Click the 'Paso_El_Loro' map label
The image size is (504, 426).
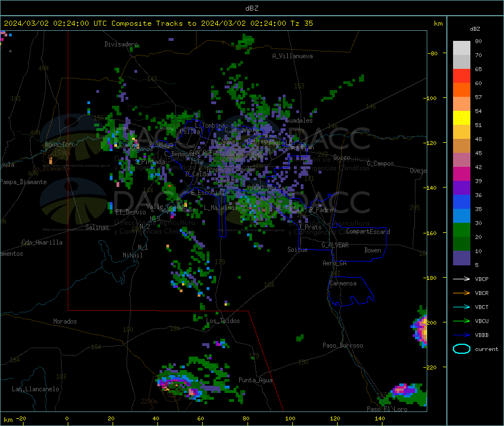pyautogui.click(x=387, y=409)
